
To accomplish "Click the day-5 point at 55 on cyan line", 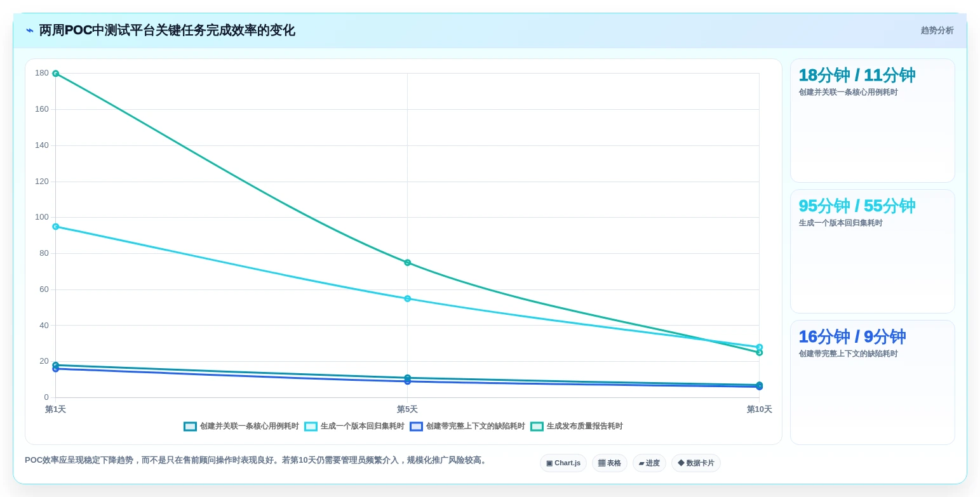I will coord(407,298).
